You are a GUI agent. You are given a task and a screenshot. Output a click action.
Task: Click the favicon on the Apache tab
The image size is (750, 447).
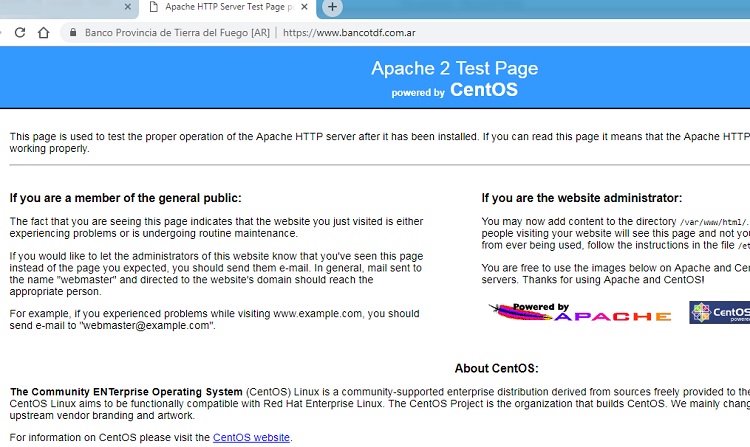tap(152, 7)
